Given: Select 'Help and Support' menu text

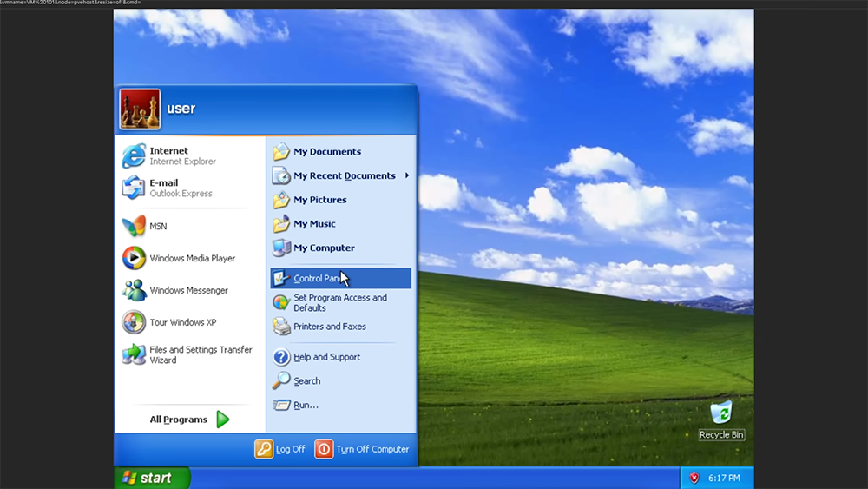Looking at the screenshot, I should [326, 357].
